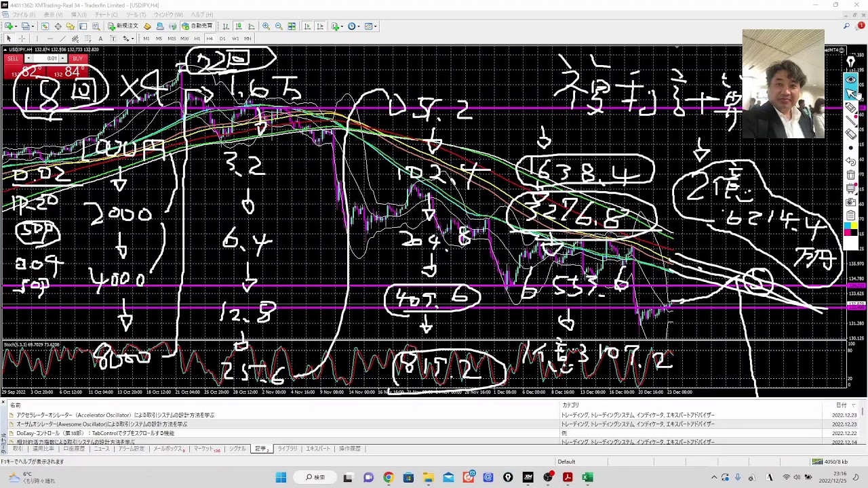
Task: Switch chart to bar chart
Action: click(x=226, y=26)
